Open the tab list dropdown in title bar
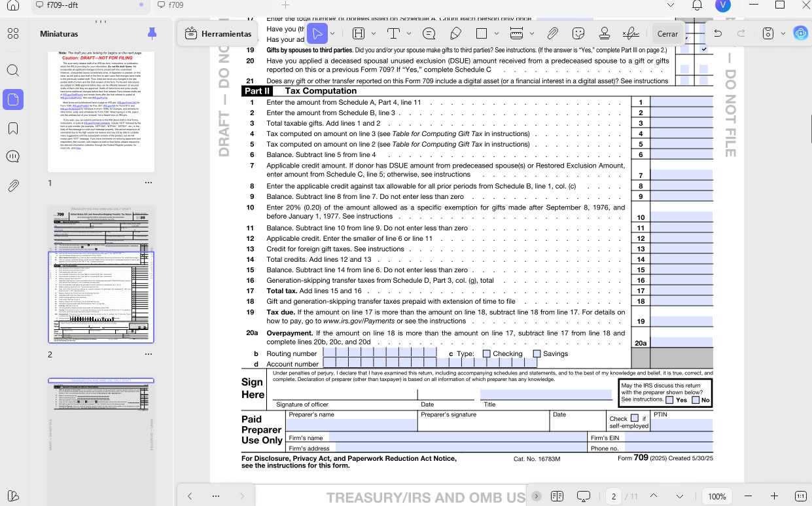Viewport: 812px width, 506px height. [x=669, y=5]
